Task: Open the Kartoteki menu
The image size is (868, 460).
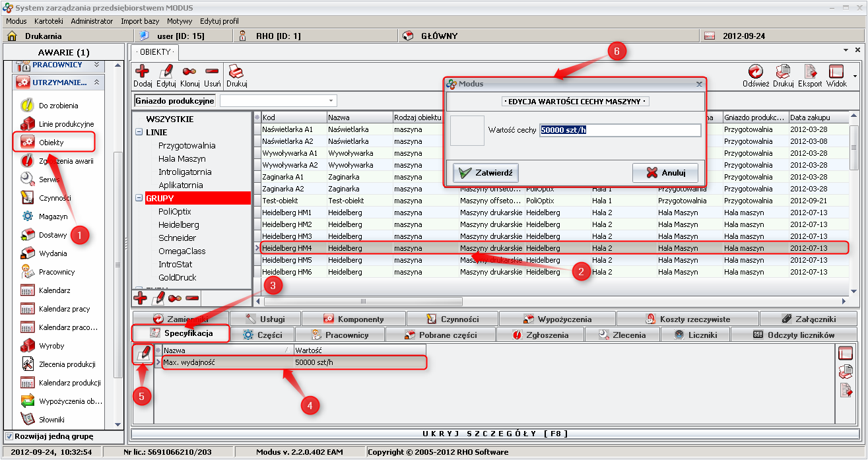Action: tap(48, 21)
